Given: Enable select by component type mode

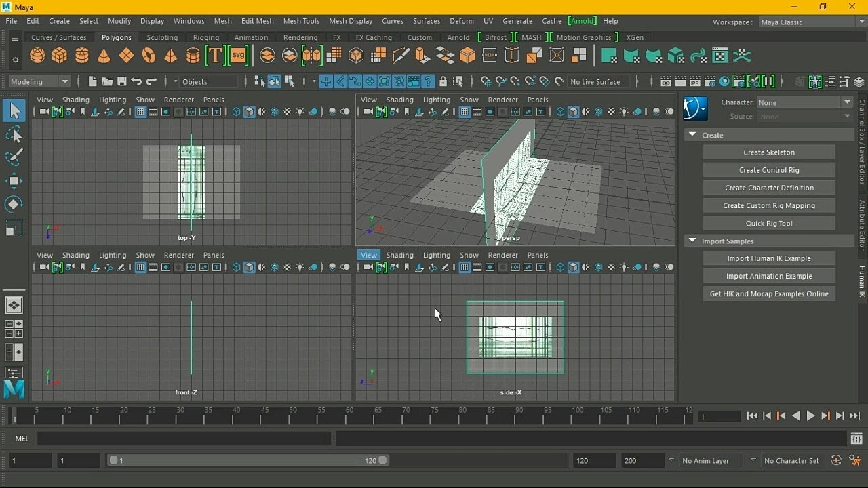Looking at the screenshot, I should click(x=289, y=82).
